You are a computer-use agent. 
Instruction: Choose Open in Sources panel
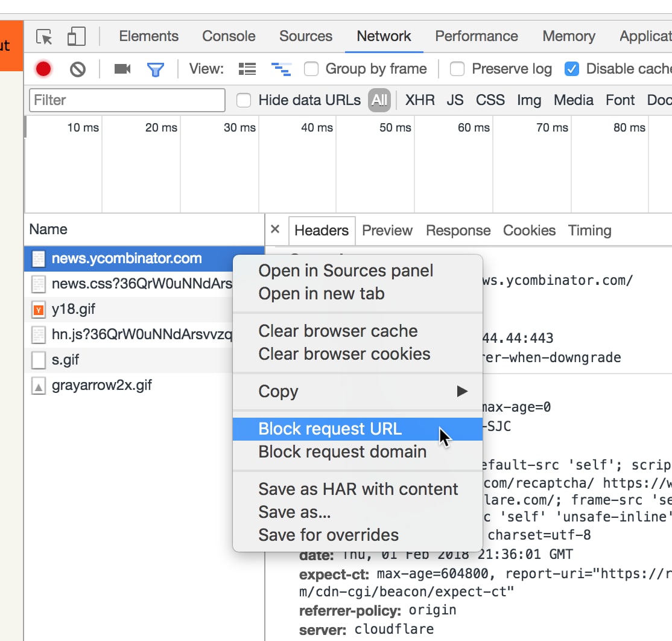[x=358, y=271]
